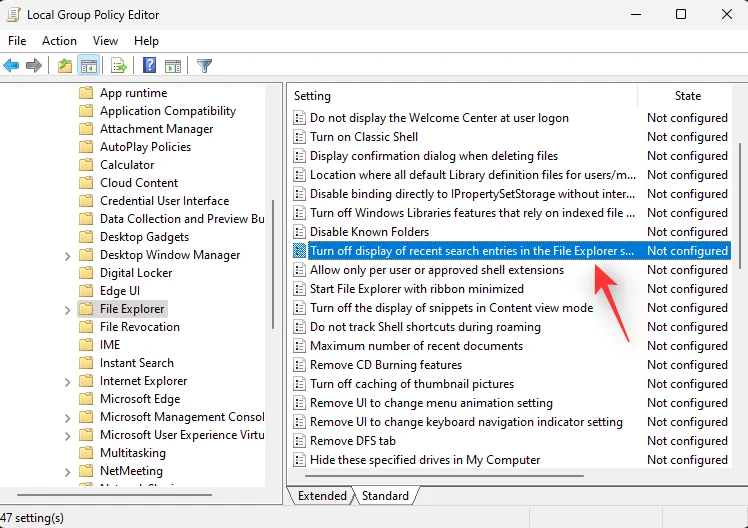Select Data Collection and Preview Builds folder
Image resolution: width=748 pixels, height=528 pixels.
click(x=182, y=219)
